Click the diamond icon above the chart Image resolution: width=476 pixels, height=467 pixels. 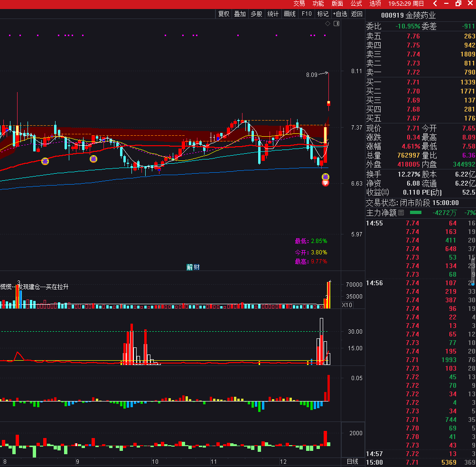click(x=327, y=23)
